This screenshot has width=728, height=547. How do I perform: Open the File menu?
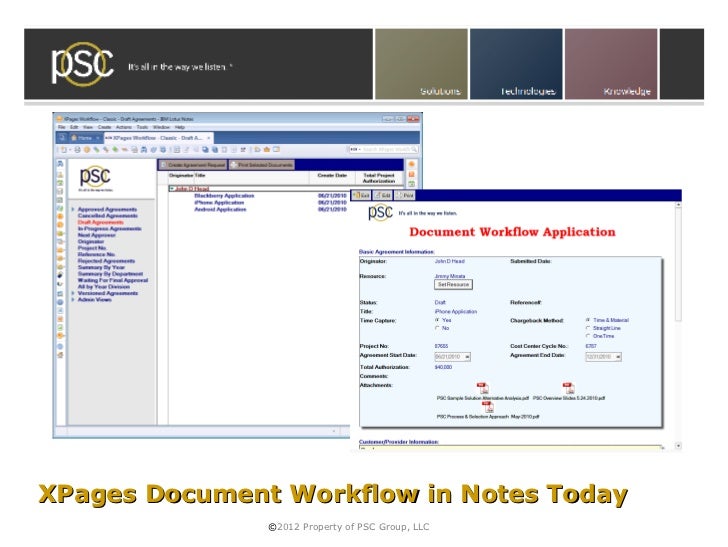(x=61, y=127)
